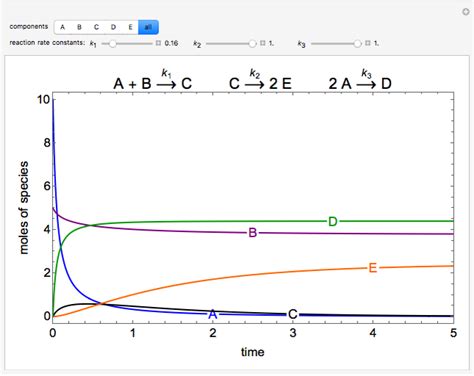The image size is (474, 376).
Task: Click the '2 A → D' reaction equation
Action: tap(360, 80)
